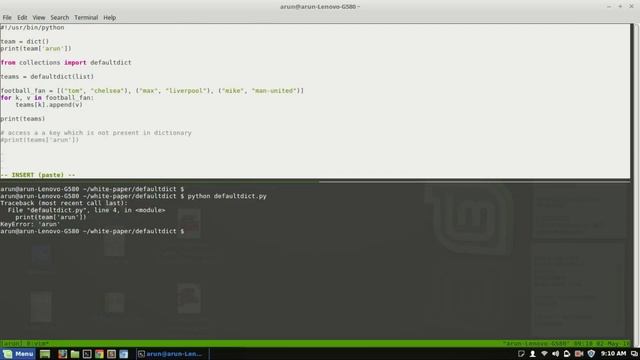Click the last shell prompt line
Viewport: 640px width, 360px height.
92,231
